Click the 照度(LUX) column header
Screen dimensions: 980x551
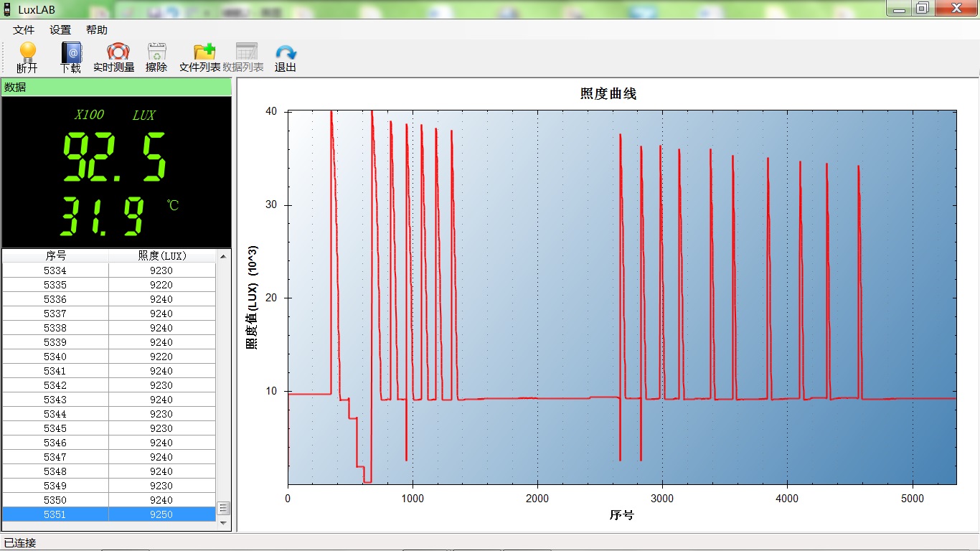pos(161,255)
